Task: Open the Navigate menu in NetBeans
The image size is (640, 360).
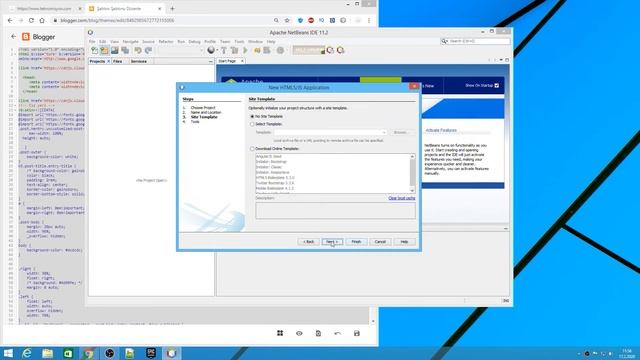Action: [x=130, y=42]
